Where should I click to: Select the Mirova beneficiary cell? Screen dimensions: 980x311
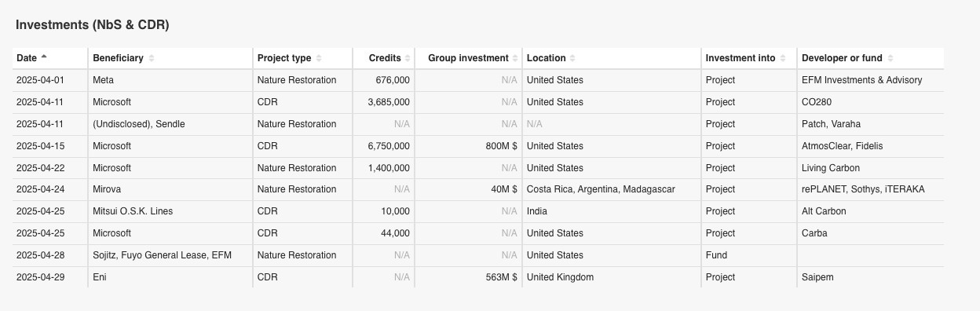point(170,189)
